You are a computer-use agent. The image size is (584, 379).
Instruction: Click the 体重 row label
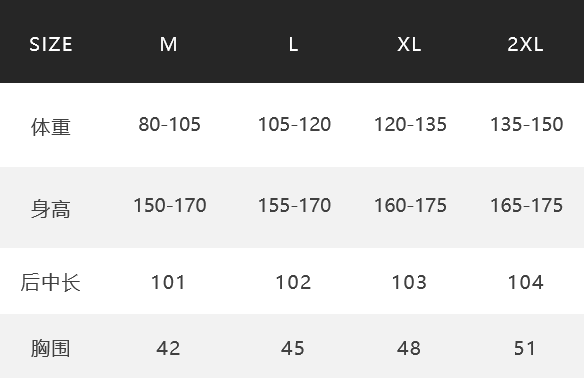(x=51, y=127)
